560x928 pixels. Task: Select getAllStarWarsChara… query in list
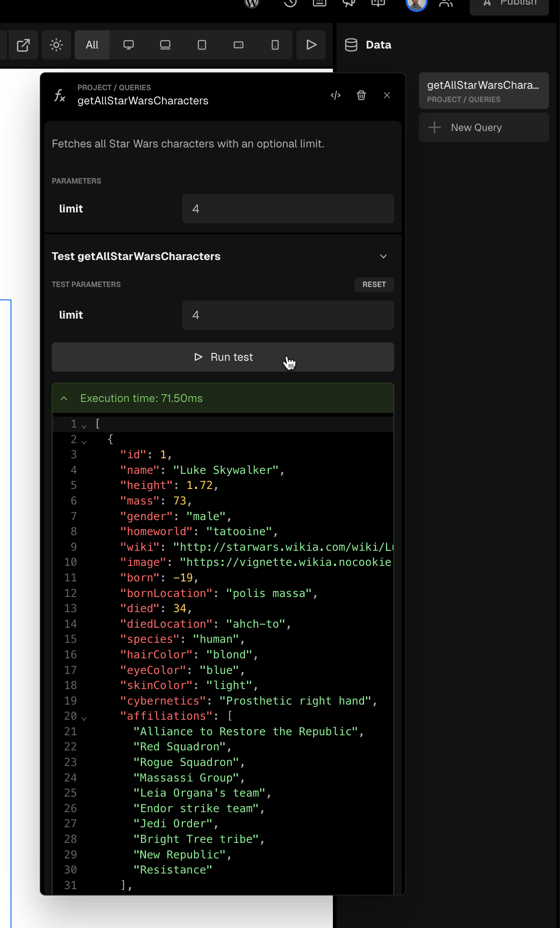484,91
